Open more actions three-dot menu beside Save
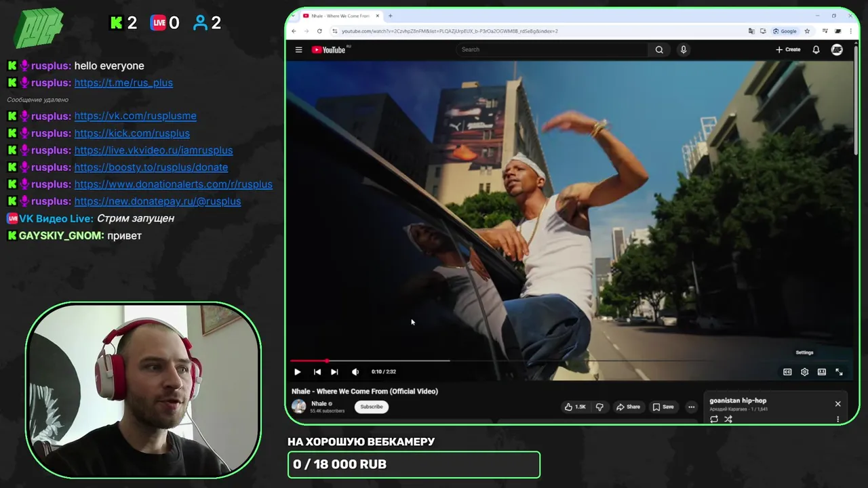Screen dimensions: 868x488 (691, 407)
